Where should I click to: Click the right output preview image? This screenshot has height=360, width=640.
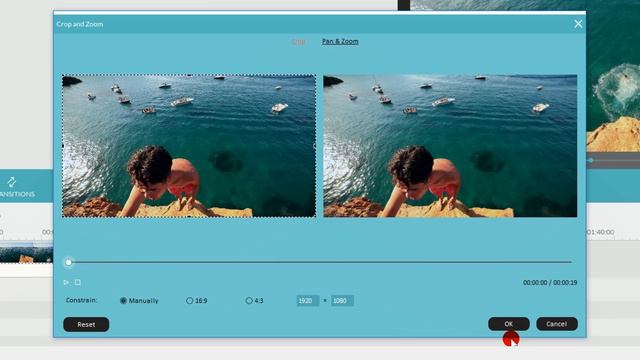450,146
